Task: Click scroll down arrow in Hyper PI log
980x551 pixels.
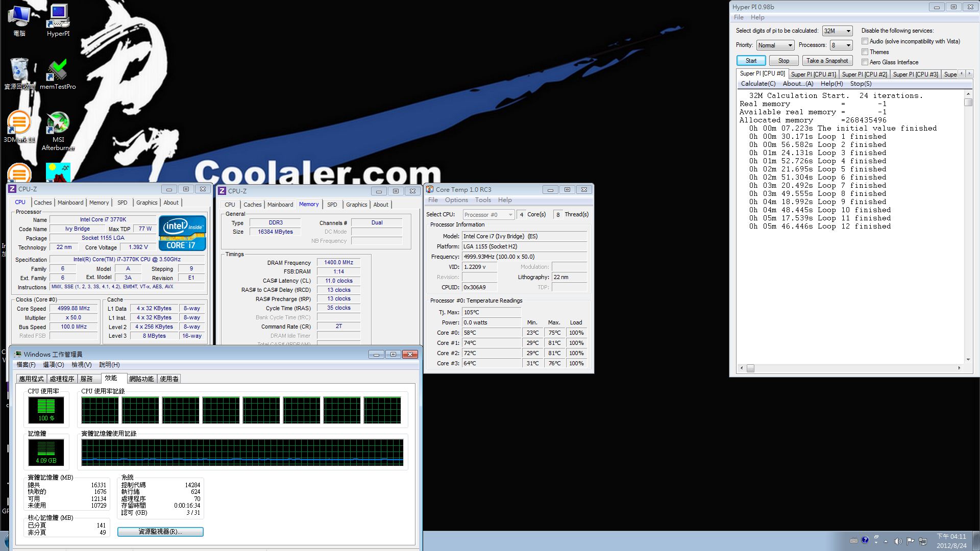Action: click(x=968, y=360)
